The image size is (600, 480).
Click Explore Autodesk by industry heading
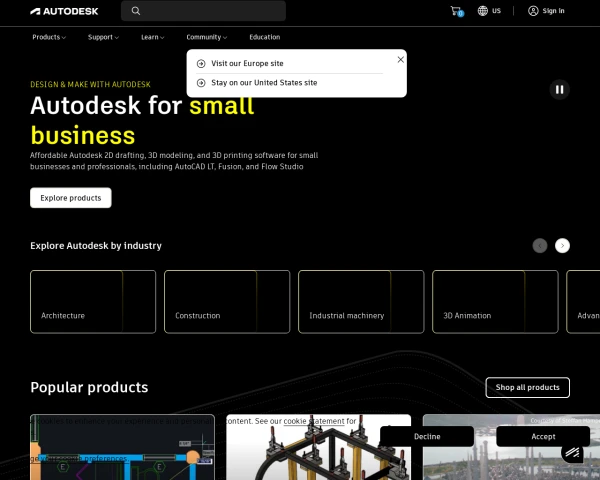point(96,246)
